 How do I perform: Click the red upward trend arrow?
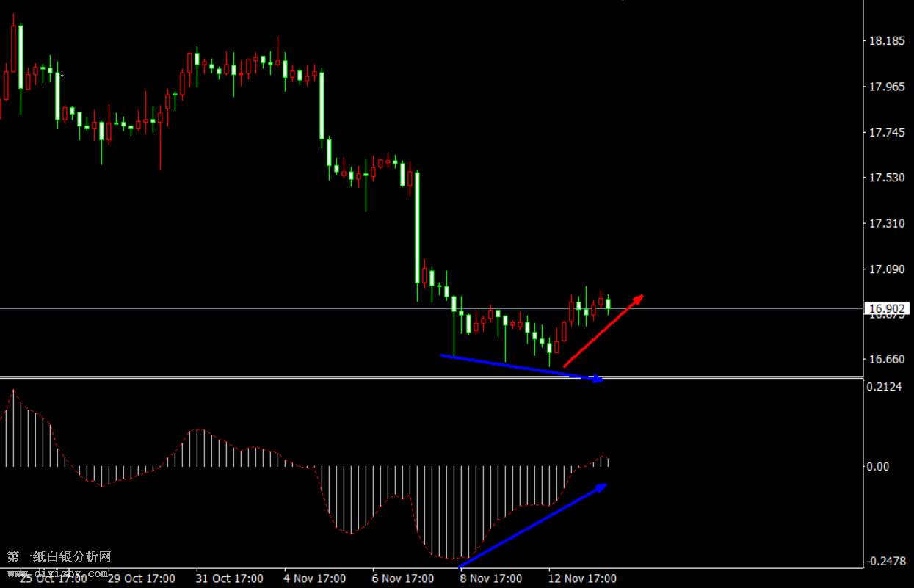(x=602, y=331)
